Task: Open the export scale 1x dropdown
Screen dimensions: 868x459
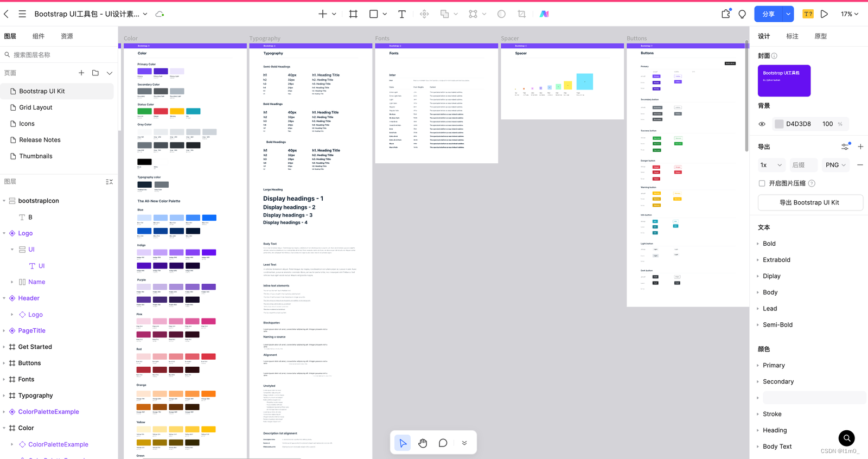Action: tap(771, 165)
